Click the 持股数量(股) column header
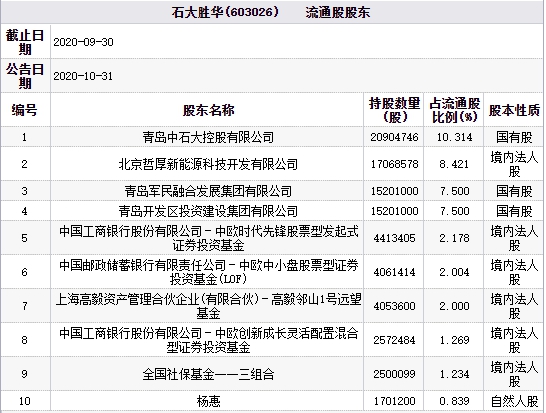The image size is (546, 413). (x=395, y=110)
